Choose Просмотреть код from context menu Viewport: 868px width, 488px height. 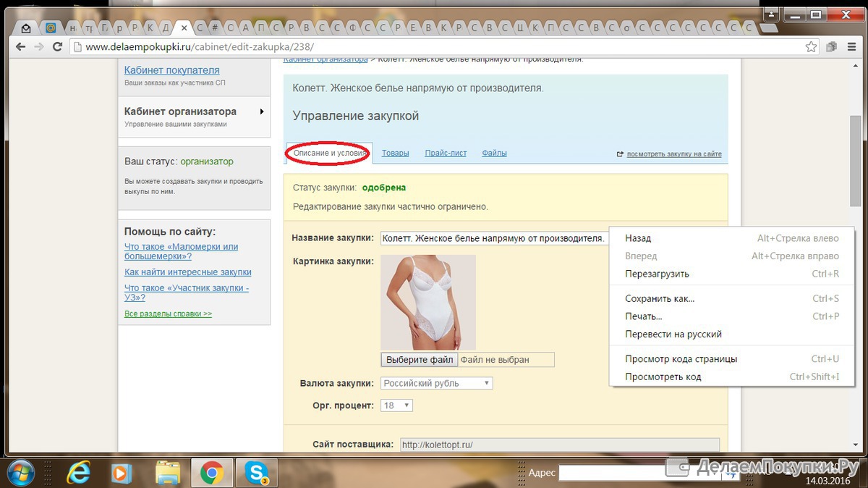point(663,376)
